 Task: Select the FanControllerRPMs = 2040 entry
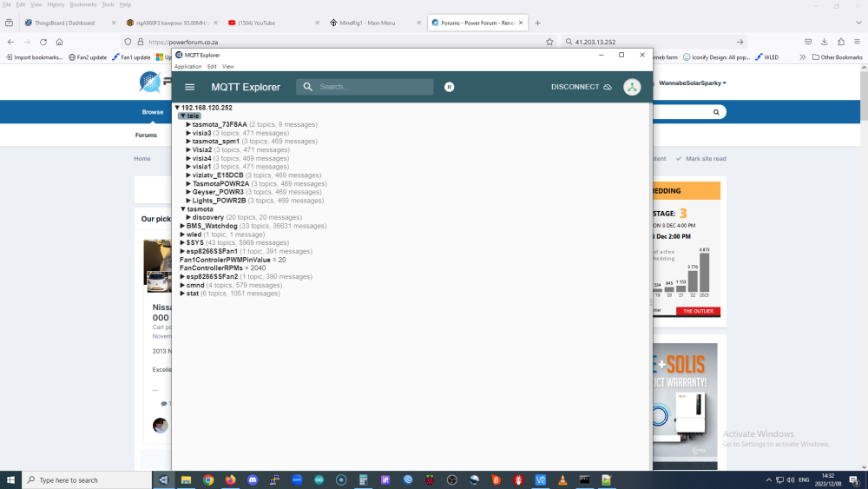pyautogui.click(x=222, y=268)
